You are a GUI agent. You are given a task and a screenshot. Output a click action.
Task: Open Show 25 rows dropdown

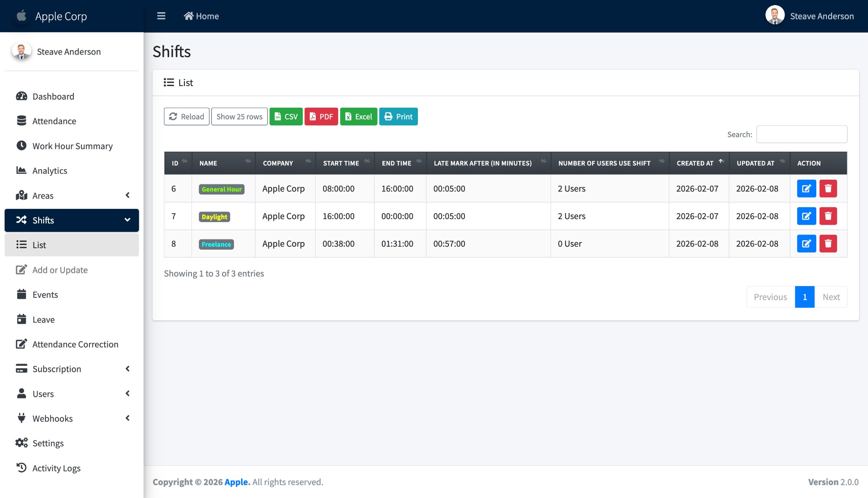[239, 117]
